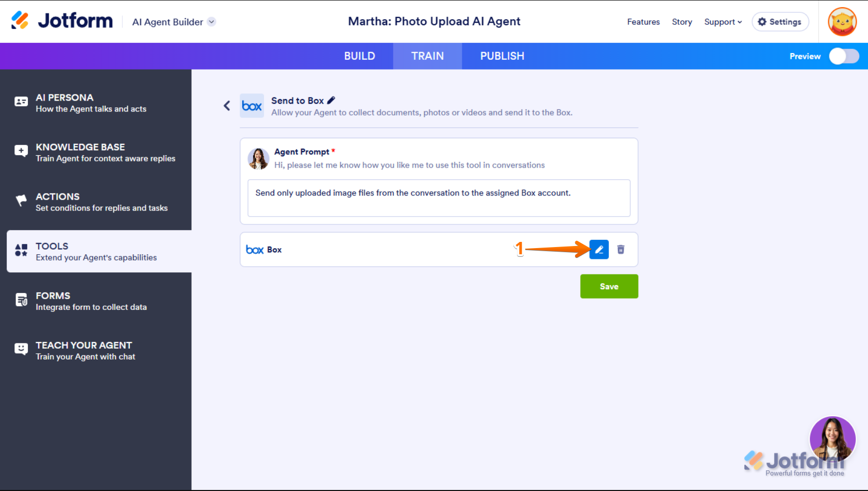Image resolution: width=868 pixels, height=491 pixels.
Task: Open the Story link
Action: tap(682, 22)
